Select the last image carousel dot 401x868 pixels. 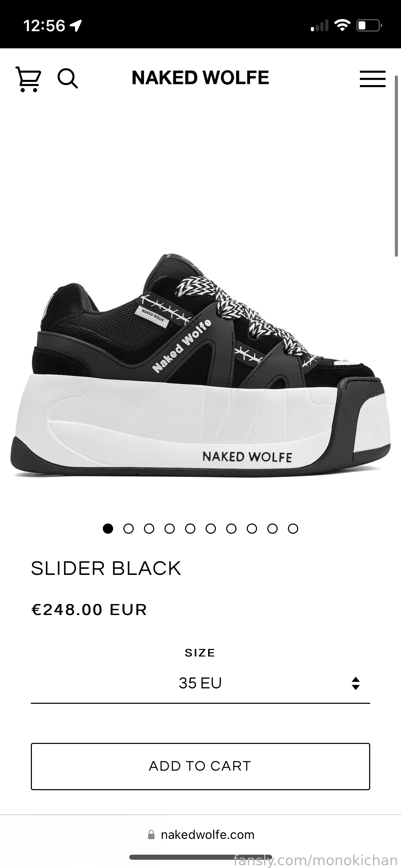point(293,529)
